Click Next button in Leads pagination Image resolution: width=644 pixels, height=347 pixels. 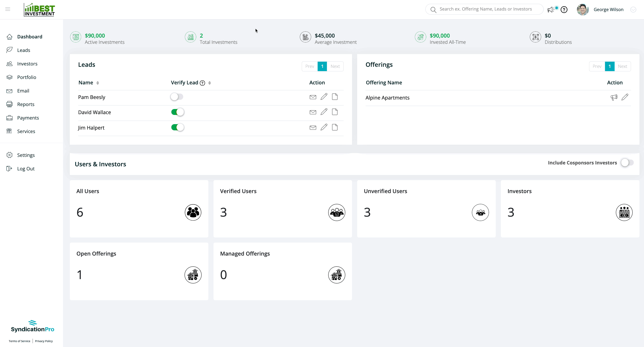pyautogui.click(x=336, y=66)
